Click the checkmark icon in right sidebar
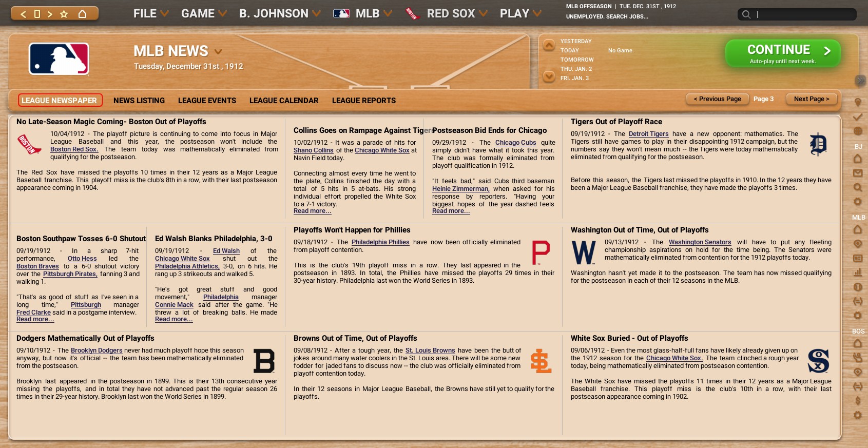 pos(858,117)
